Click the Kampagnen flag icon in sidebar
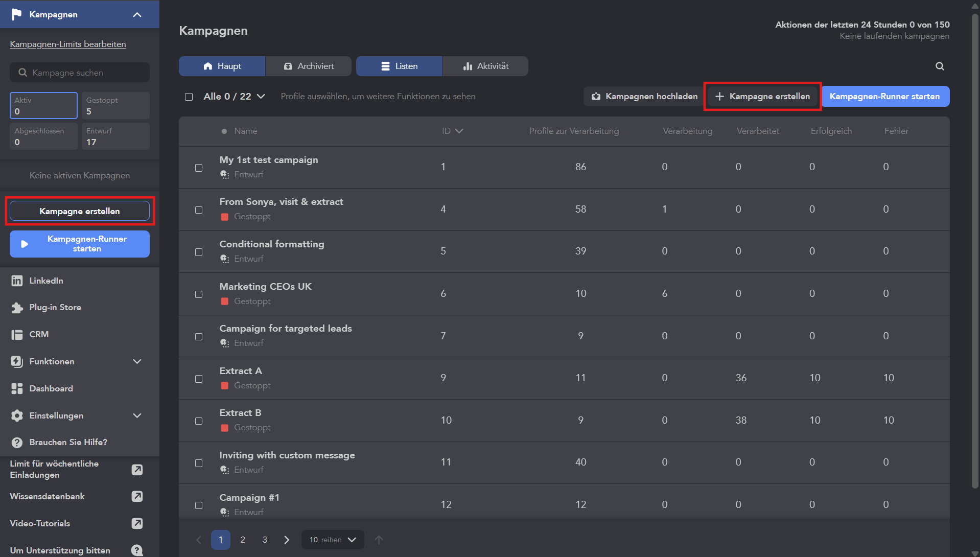Viewport: 980px width, 557px height. [x=17, y=14]
